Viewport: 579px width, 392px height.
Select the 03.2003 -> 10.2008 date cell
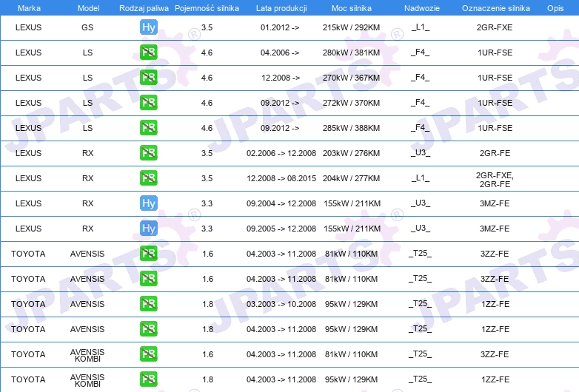point(281,304)
